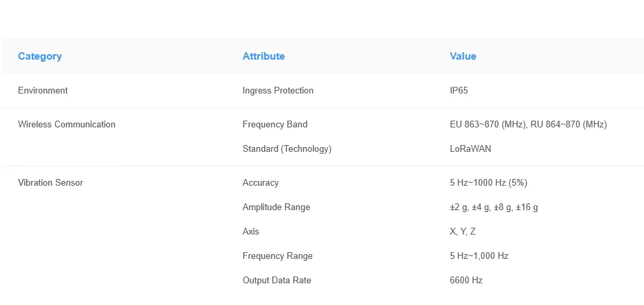The width and height of the screenshot is (644, 305).
Task: Click the Output Data Rate attribute
Action: (x=277, y=280)
